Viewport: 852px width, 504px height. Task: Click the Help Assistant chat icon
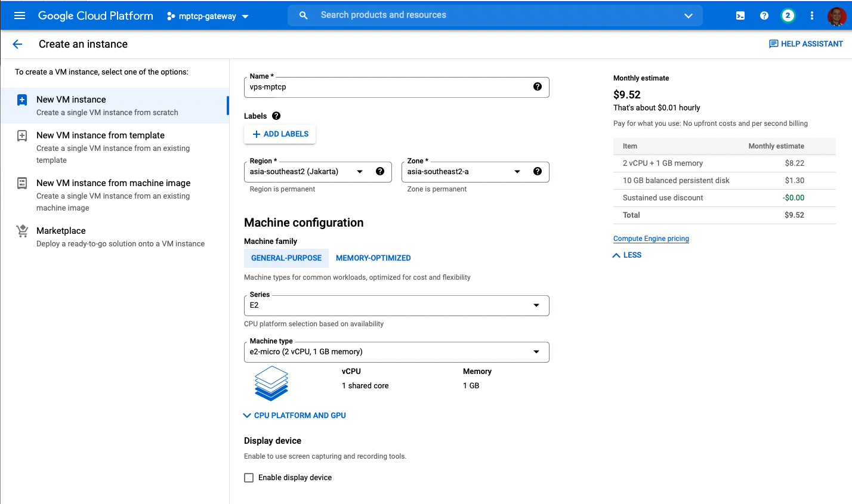point(774,44)
